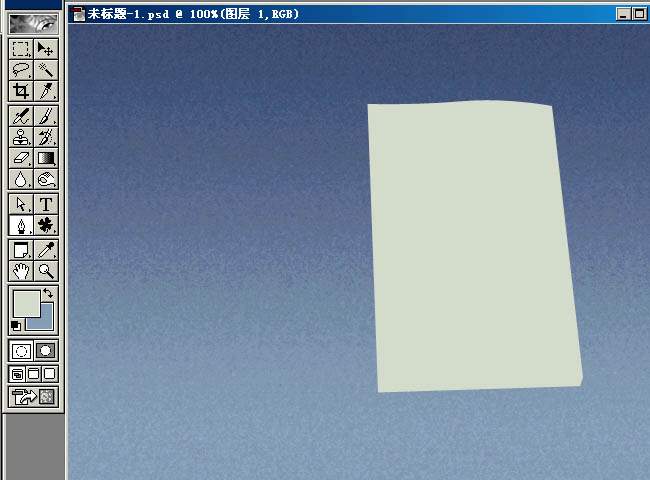This screenshot has width=650, height=480.
Task: Activate the Hand tool
Action: (x=21, y=271)
